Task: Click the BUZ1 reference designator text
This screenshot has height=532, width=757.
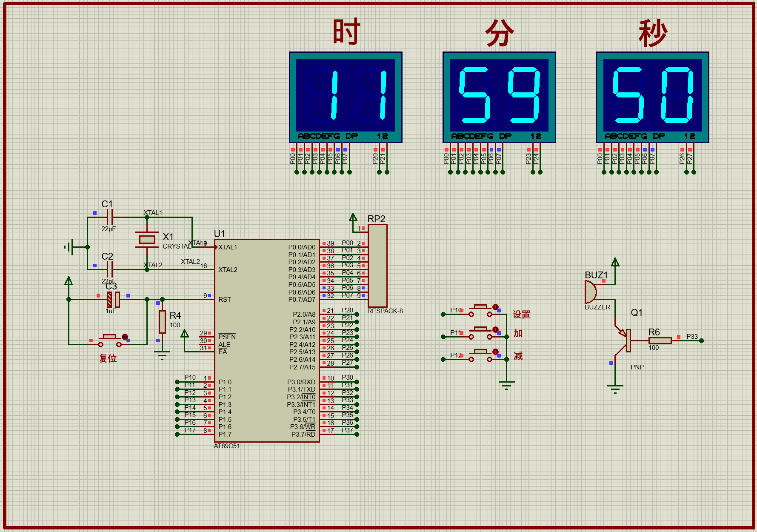Action: (596, 275)
